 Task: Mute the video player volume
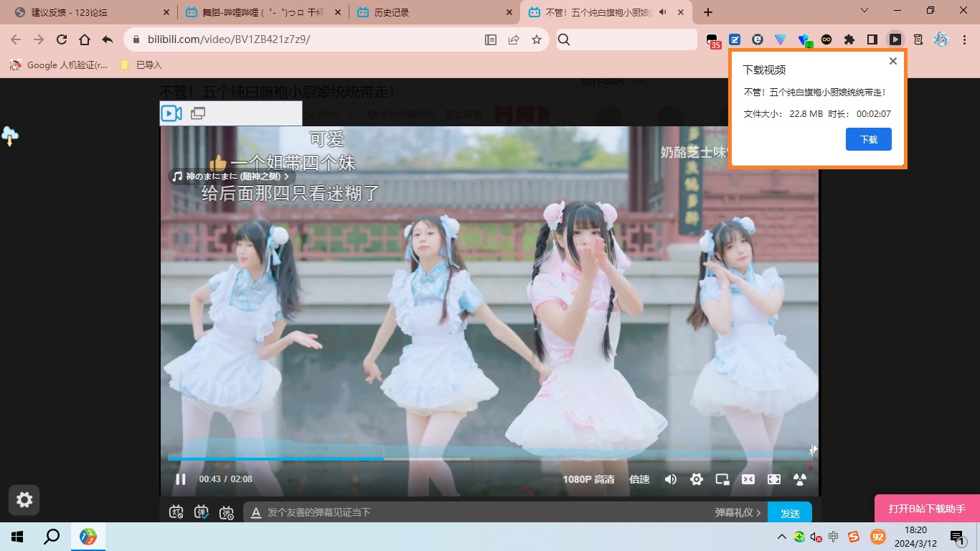pyautogui.click(x=671, y=479)
